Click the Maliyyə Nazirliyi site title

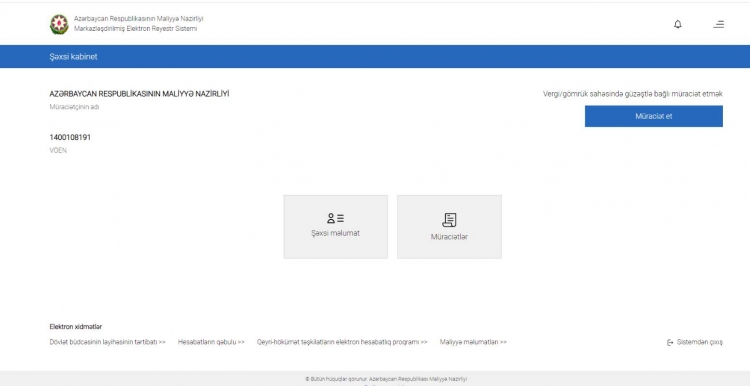tap(138, 19)
